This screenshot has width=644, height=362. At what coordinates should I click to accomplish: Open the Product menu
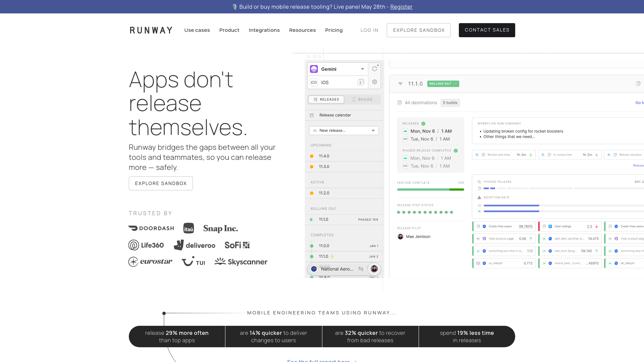point(229,30)
